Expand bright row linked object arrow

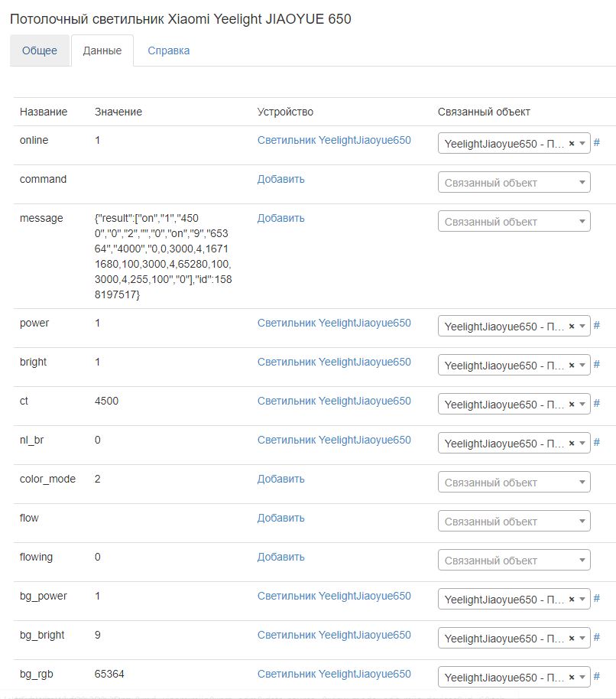[x=582, y=365]
